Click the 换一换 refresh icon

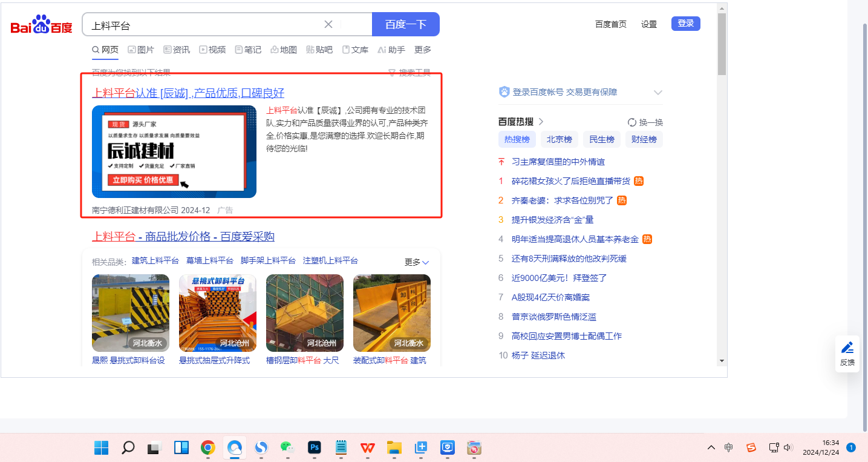coord(632,122)
